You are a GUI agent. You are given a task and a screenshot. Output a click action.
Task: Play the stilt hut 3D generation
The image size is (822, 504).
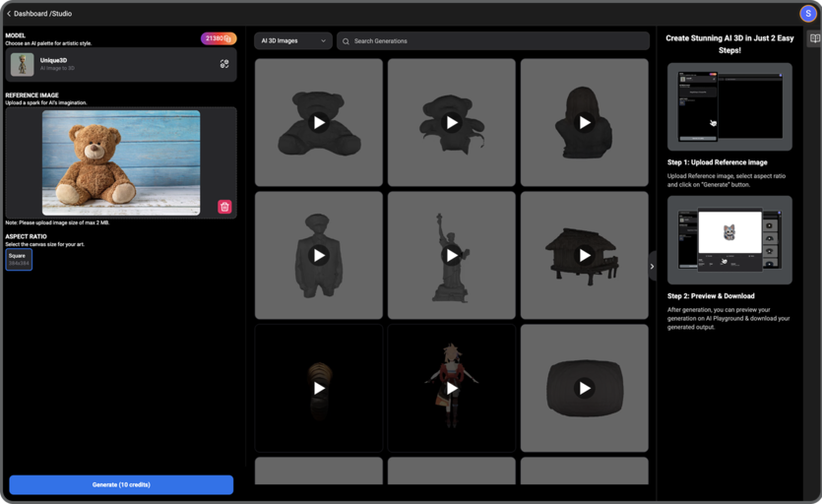coord(585,255)
